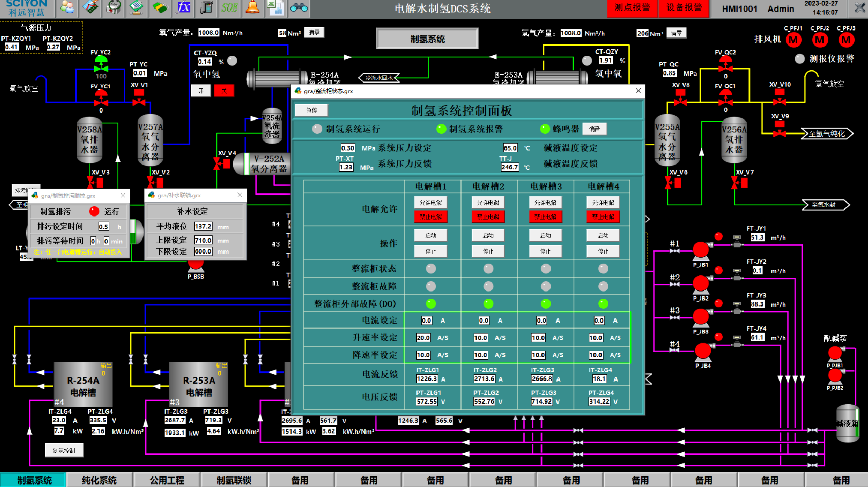Click the 测点报警 red alarm button

click(x=632, y=8)
